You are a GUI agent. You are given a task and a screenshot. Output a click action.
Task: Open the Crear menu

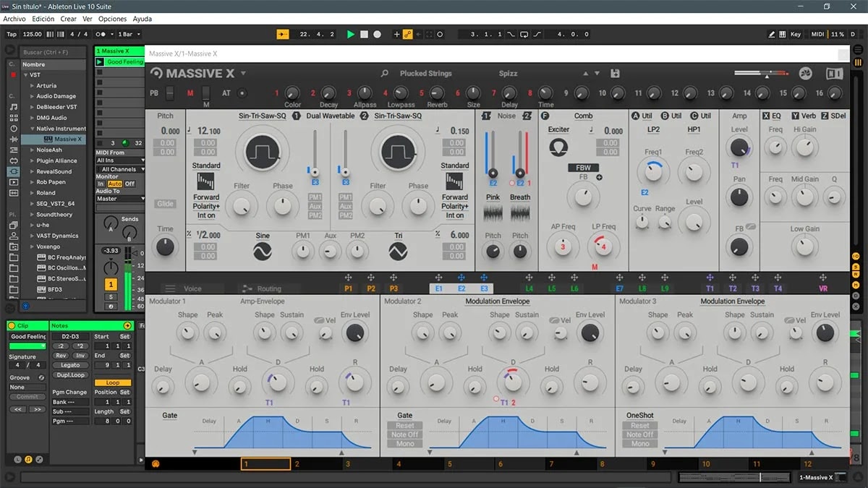coord(69,19)
